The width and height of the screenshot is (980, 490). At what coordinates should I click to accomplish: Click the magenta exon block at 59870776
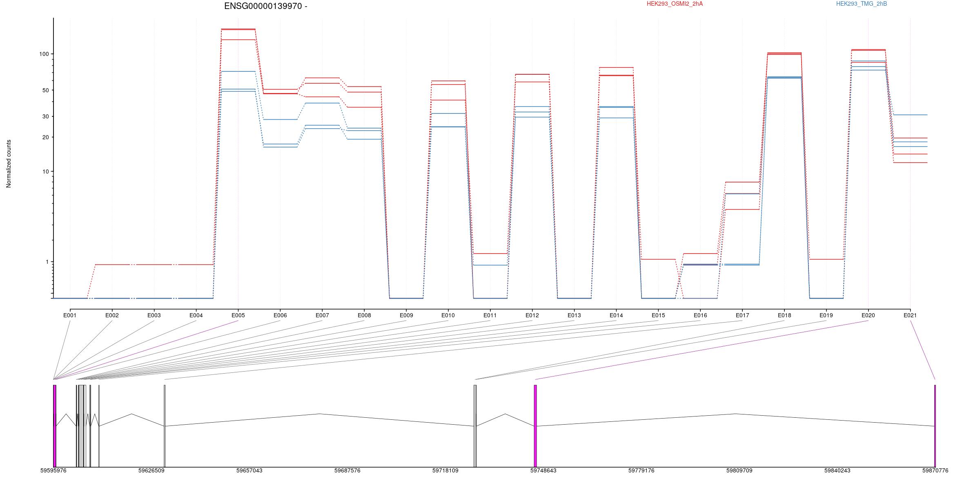935,426
